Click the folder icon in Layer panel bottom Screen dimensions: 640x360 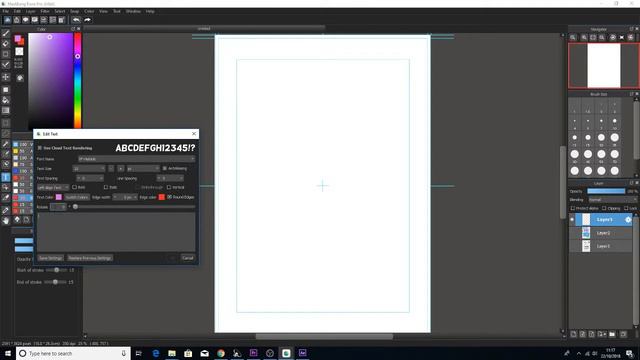pyautogui.click(x=612, y=334)
